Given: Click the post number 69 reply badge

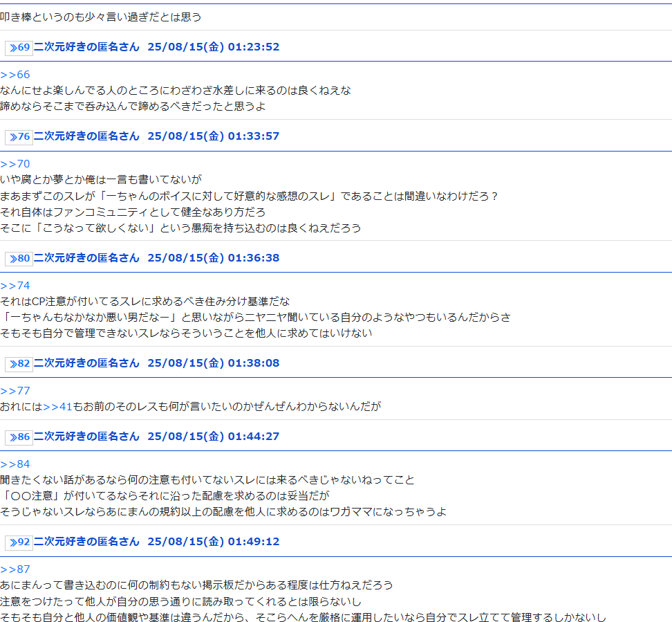Looking at the screenshot, I should coord(19,48).
